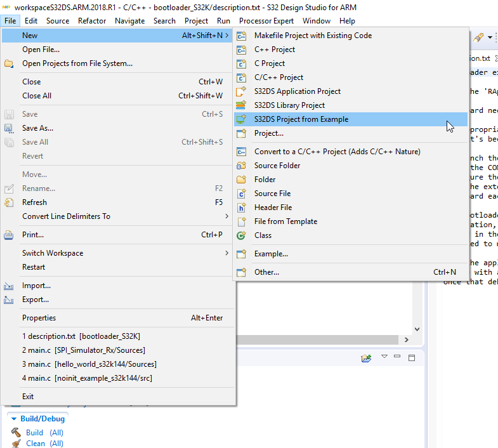The height and width of the screenshot is (448, 498).
Task: Open the Window menu
Action: click(x=317, y=21)
